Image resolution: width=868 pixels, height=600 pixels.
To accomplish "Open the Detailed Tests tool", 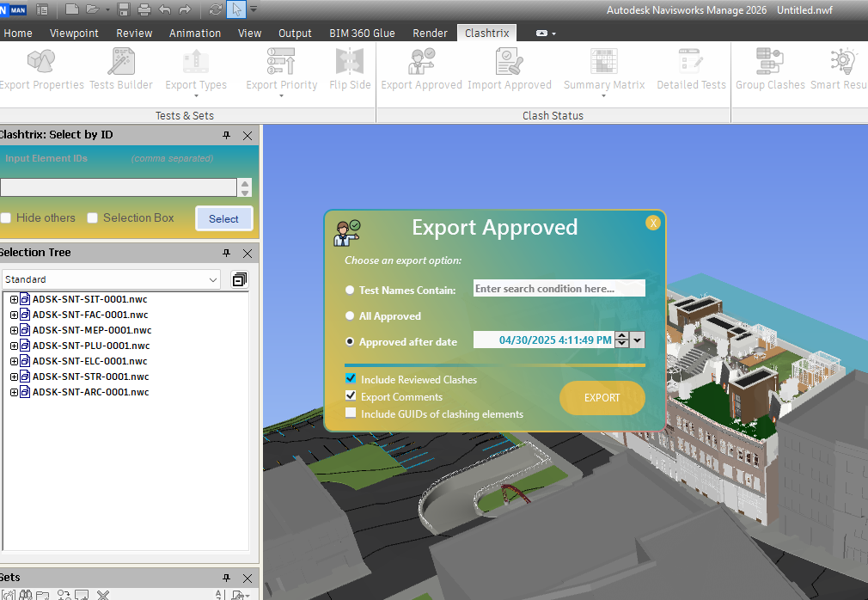I will click(691, 63).
